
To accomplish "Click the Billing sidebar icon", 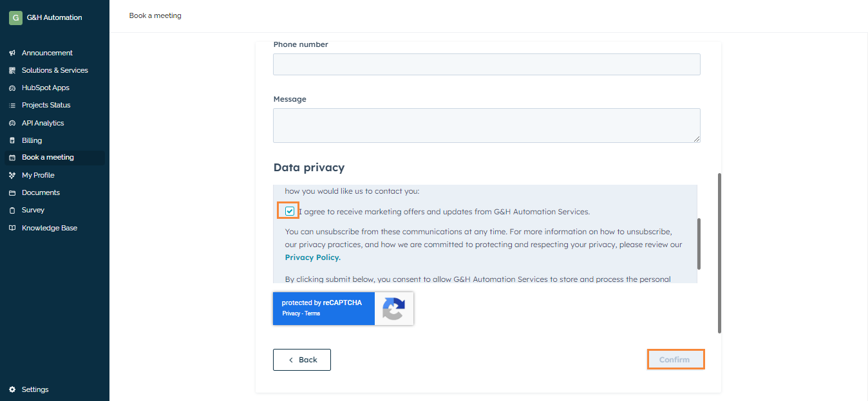I will tap(12, 140).
